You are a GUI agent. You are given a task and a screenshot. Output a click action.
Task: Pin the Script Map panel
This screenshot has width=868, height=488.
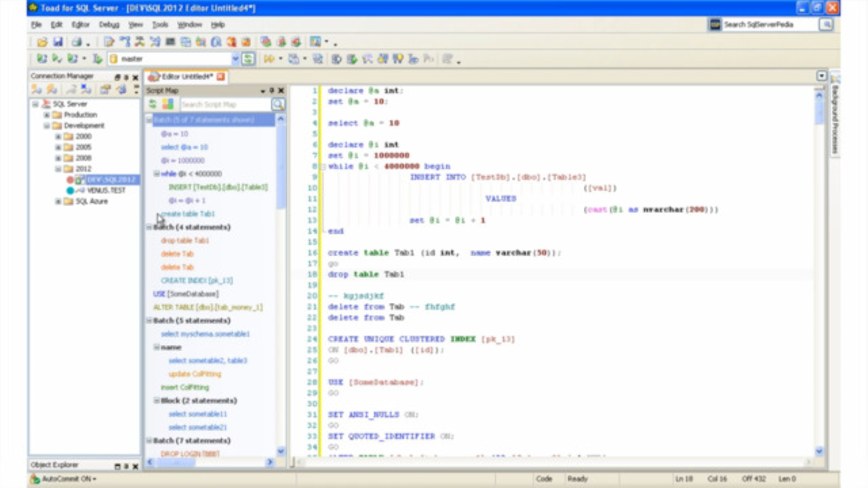pos(271,90)
